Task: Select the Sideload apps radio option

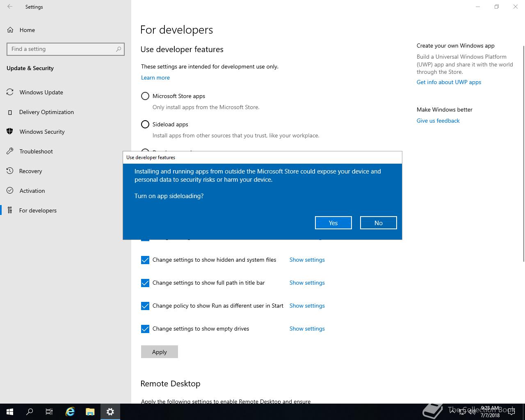Action: click(145, 124)
